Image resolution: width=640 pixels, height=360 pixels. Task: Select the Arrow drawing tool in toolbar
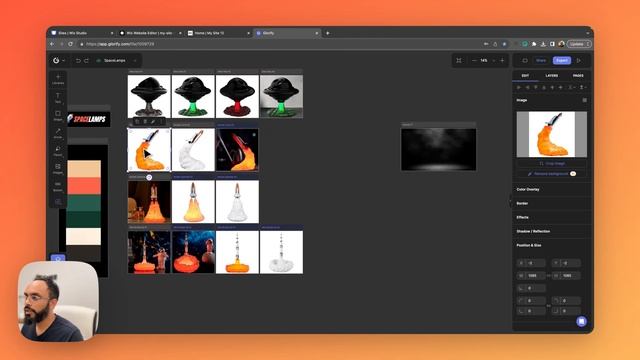click(58, 133)
